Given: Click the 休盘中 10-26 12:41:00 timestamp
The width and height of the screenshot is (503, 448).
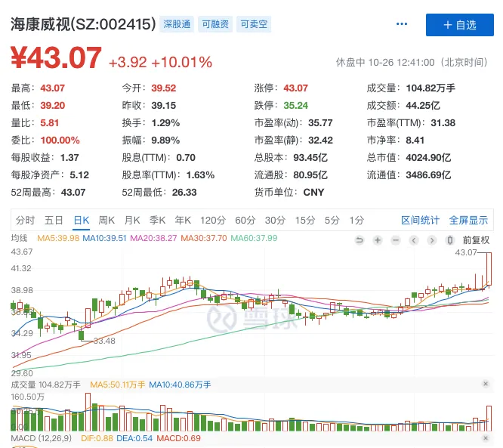Looking at the screenshot, I should (x=412, y=62).
